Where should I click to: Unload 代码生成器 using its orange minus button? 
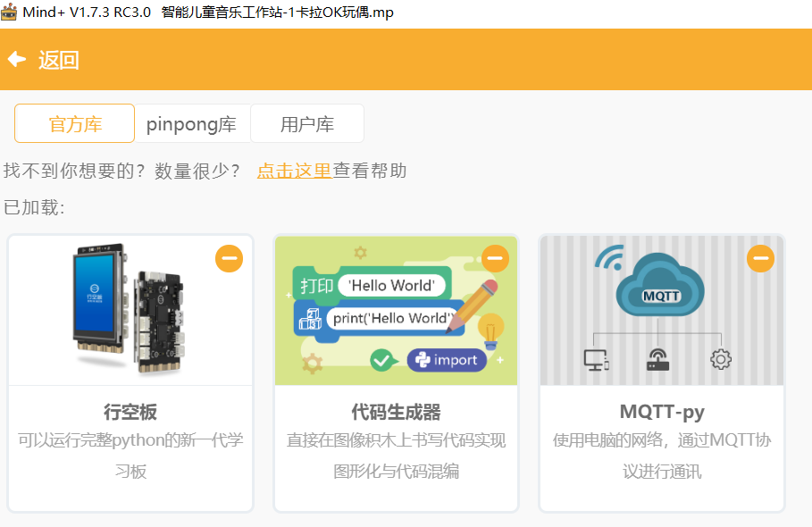click(x=495, y=258)
